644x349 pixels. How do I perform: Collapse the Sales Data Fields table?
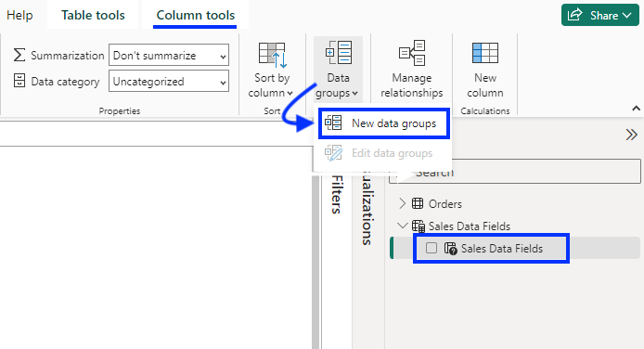402,226
